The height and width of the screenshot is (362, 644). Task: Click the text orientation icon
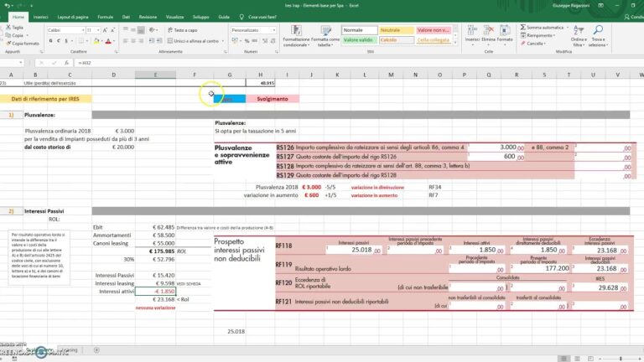(x=153, y=30)
